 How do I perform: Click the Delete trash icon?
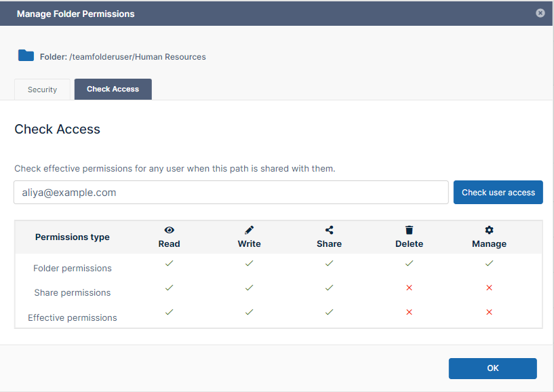coord(409,231)
